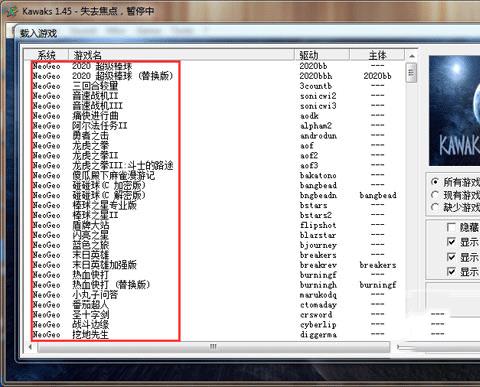
Task: Select the 现有游戏 radio button
Action: [435, 195]
